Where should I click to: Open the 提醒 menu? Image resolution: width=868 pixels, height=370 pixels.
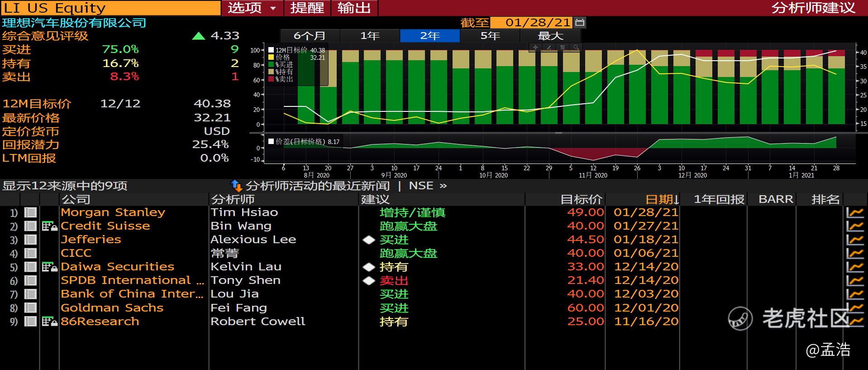(x=307, y=8)
